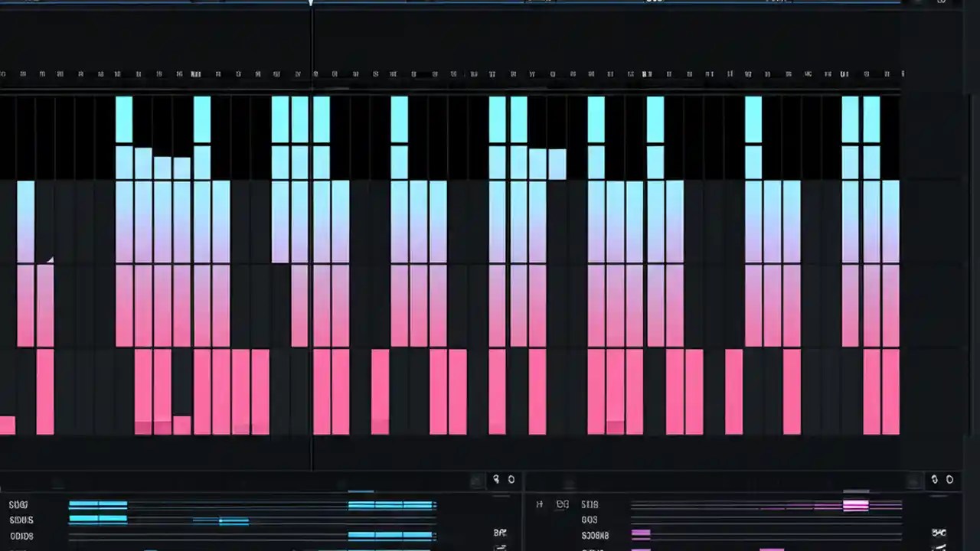Click the loop icon above the left mixer panel
Image resolution: width=980 pixels, height=551 pixels.
point(496,479)
